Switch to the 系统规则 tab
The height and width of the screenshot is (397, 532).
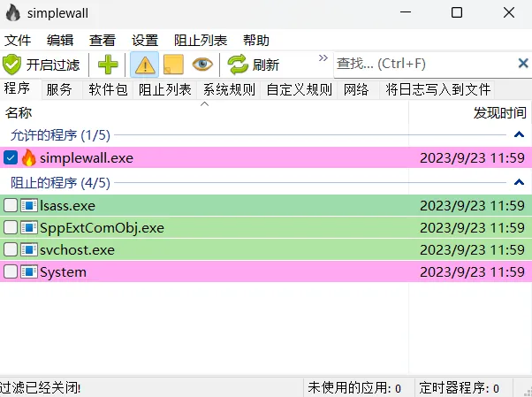(229, 90)
